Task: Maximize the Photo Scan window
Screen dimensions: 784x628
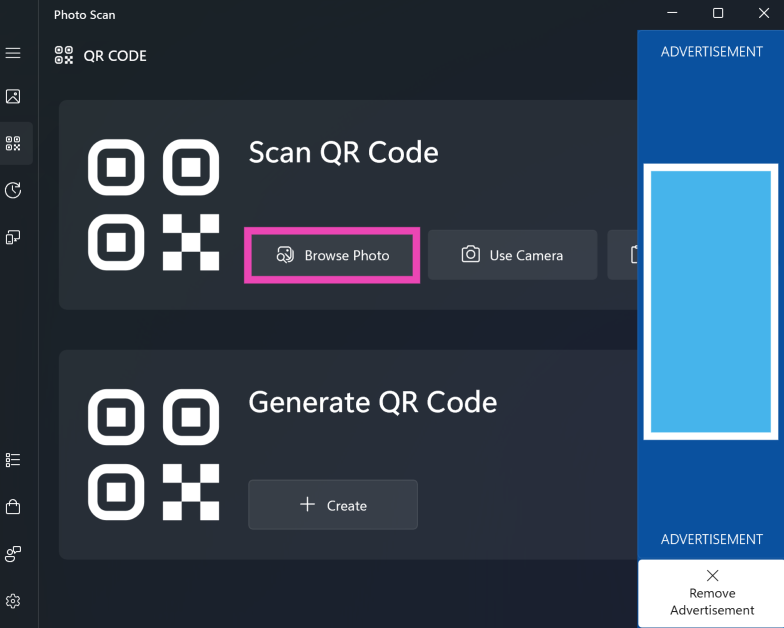Action: pyautogui.click(x=718, y=14)
